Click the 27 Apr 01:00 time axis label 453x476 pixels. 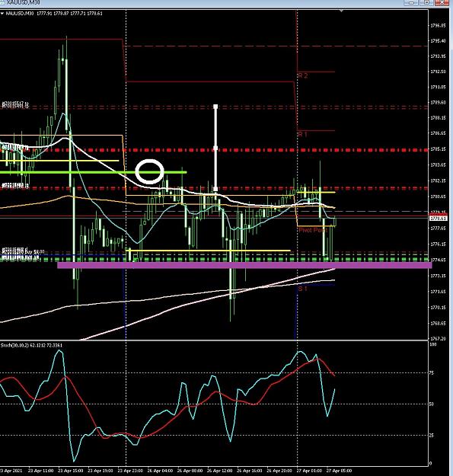pyautogui.click(x=308, y=471)
